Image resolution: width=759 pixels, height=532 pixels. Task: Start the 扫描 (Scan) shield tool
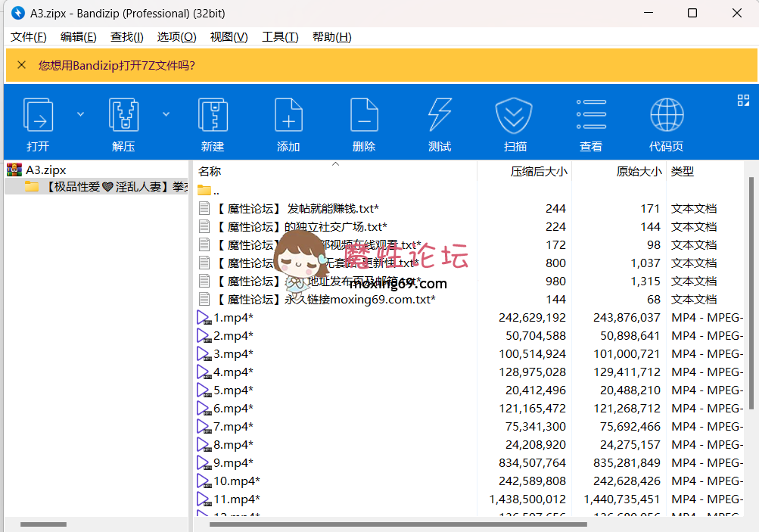[x=514, y=115]
